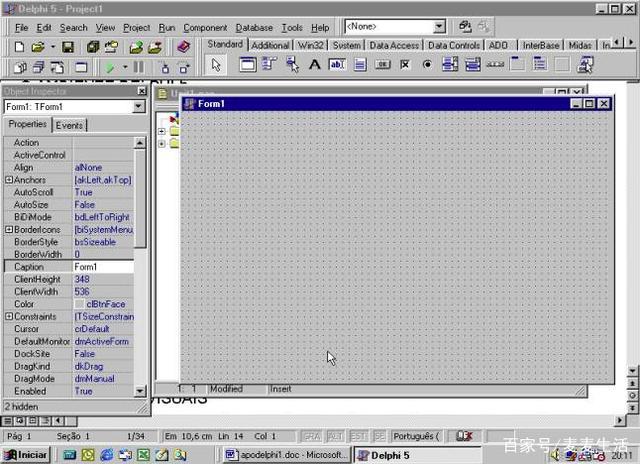Click Object Inspector scroll down arrow
The width and height of the screenshot is (640, 464).
pos(140,391)
